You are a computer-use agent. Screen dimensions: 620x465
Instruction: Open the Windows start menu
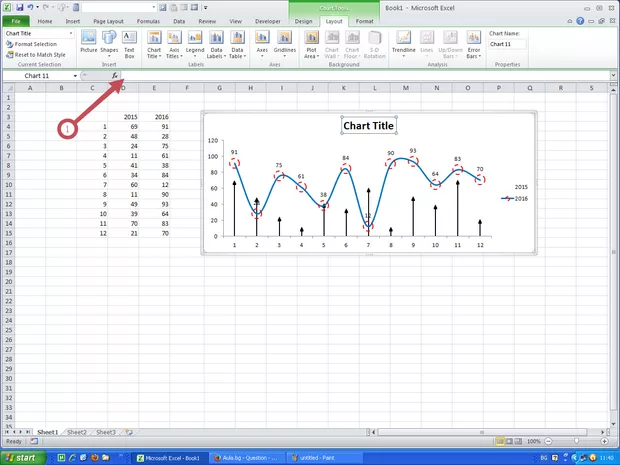pyautogui.click(x=24, y=457)
